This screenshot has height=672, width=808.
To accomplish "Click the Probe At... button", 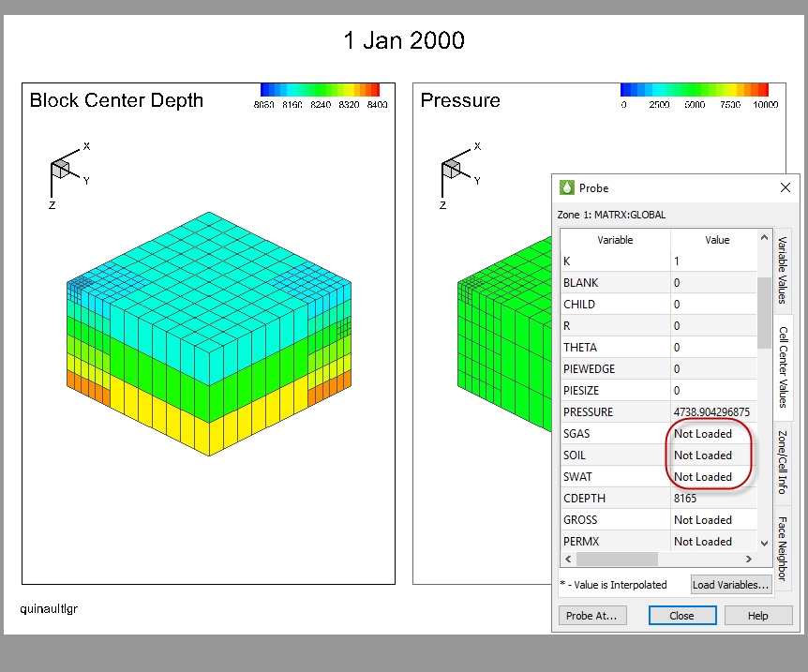I will 592,616.
